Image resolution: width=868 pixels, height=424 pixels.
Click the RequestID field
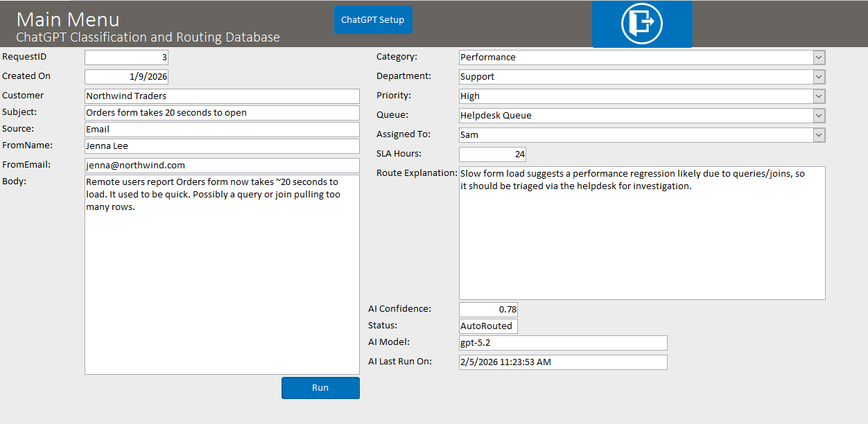point(126,58)
